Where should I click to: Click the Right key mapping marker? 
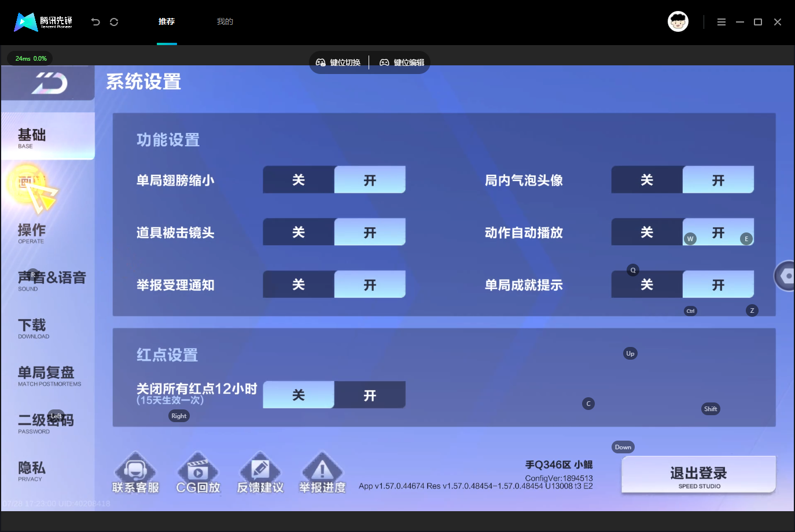pyautogui.click(x=179, y=416)
